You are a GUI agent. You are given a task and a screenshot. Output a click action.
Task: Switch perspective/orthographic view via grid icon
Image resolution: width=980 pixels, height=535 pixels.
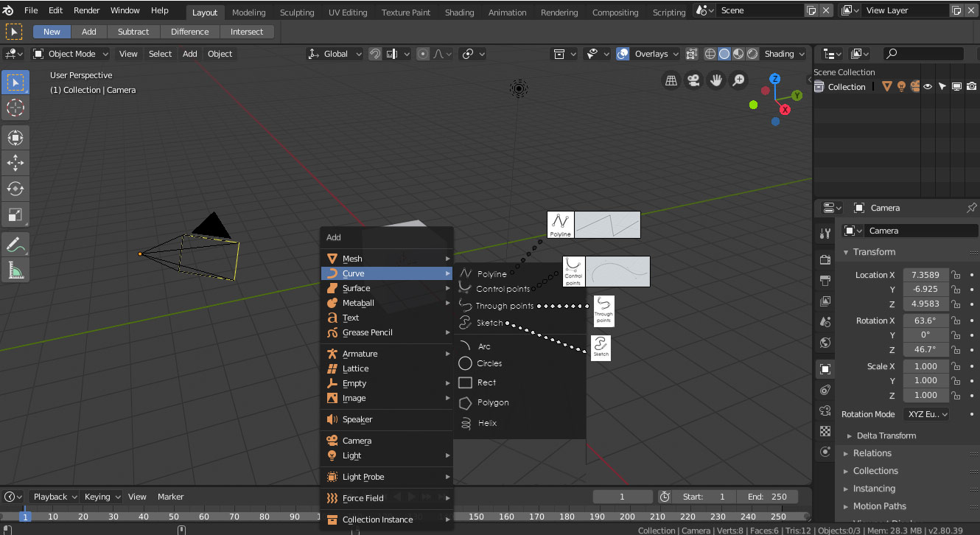671,81
